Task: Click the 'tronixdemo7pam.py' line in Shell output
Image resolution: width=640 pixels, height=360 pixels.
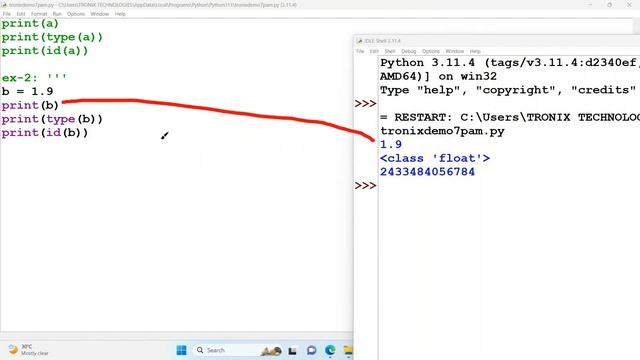Action: coord(442,131)
